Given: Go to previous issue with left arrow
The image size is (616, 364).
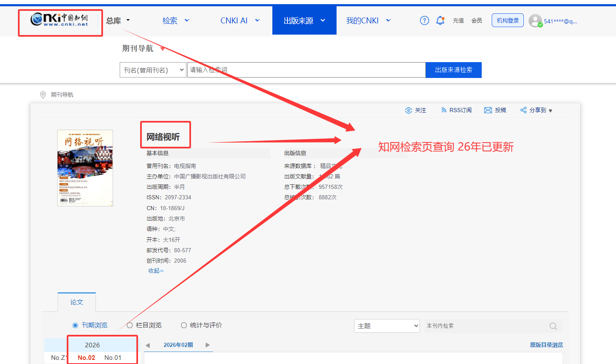Looking at the screenshot, I should click(148, 345).
